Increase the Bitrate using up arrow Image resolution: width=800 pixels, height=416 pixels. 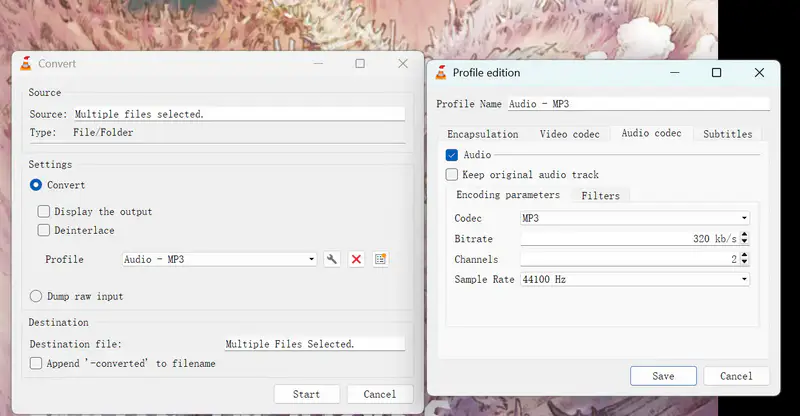[x=744, y=235]
